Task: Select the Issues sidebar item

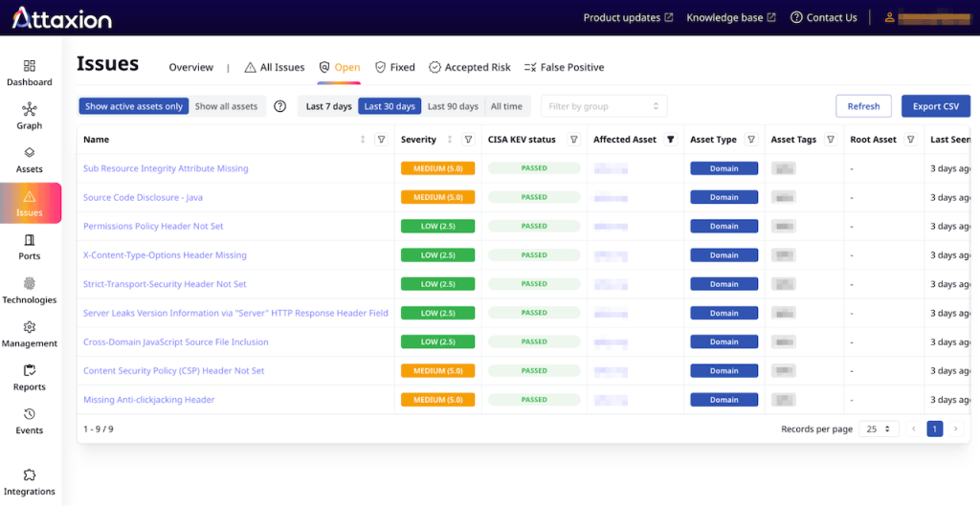Action: (31, 203)
